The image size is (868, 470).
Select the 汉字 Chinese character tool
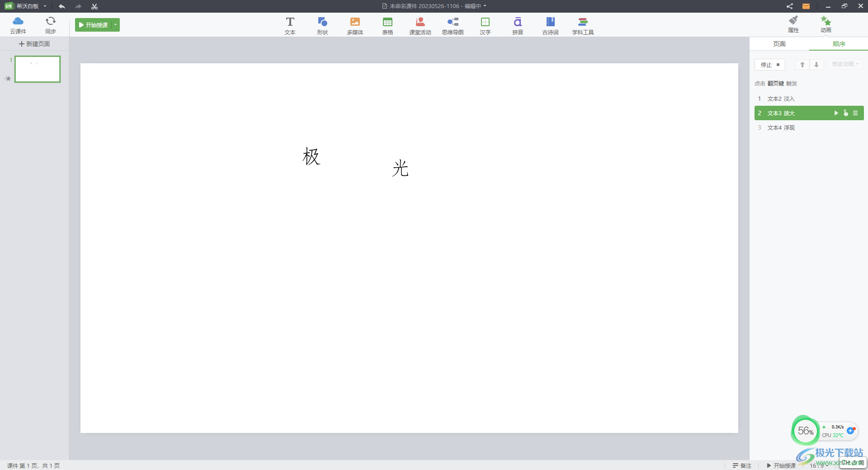click(485, 26)
